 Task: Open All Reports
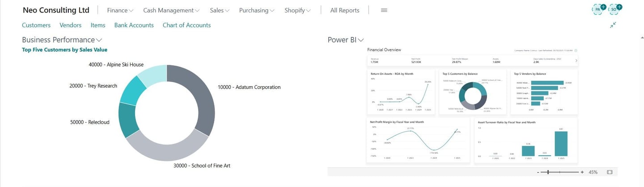pos(344,10)
